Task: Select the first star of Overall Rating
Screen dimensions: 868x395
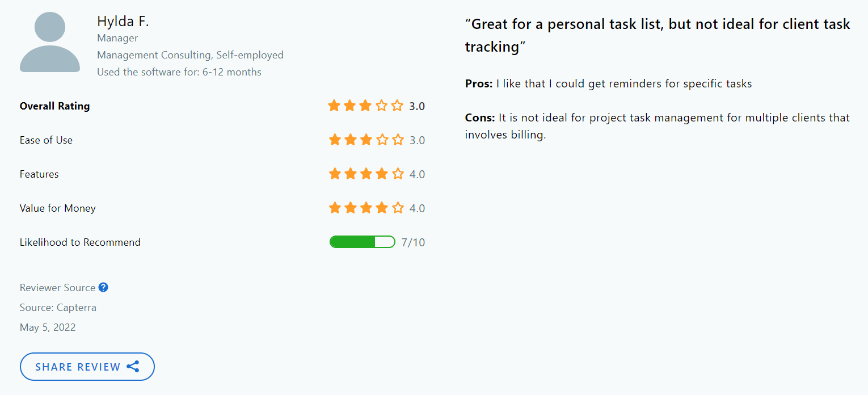Action: [334, 106]
